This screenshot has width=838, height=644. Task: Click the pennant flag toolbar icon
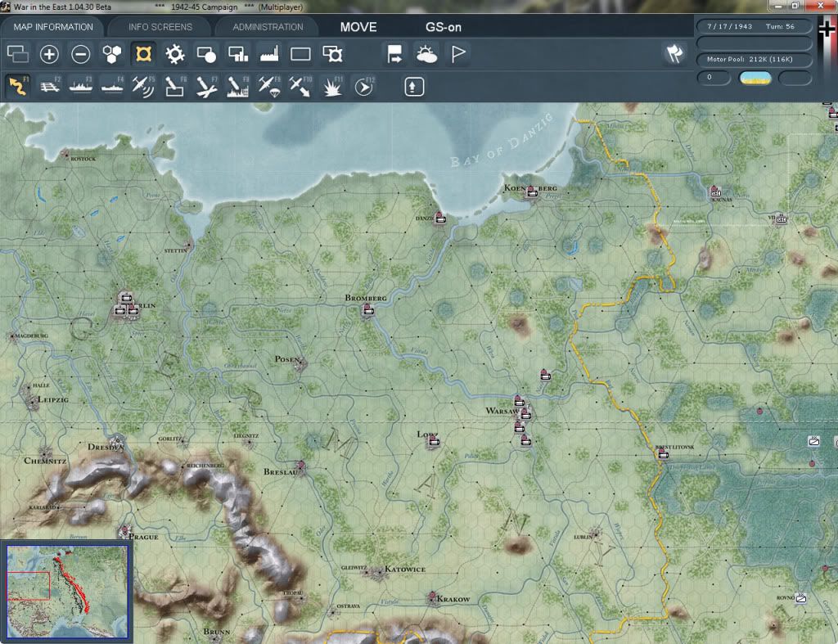pos(458,54)
